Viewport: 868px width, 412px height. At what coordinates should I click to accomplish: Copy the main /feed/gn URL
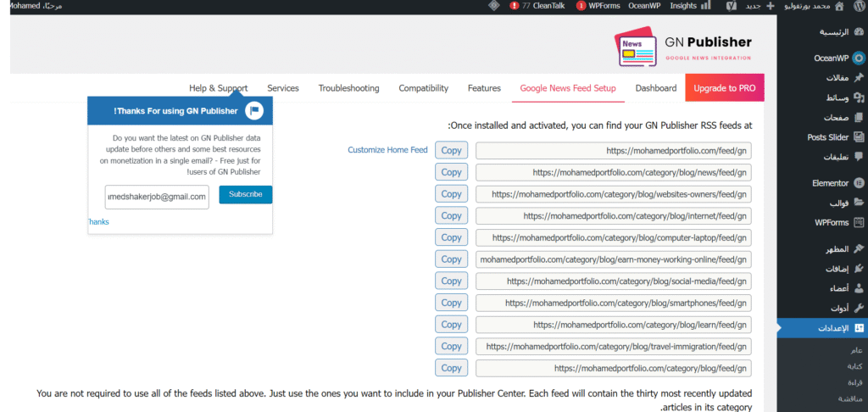click(451, 150)
